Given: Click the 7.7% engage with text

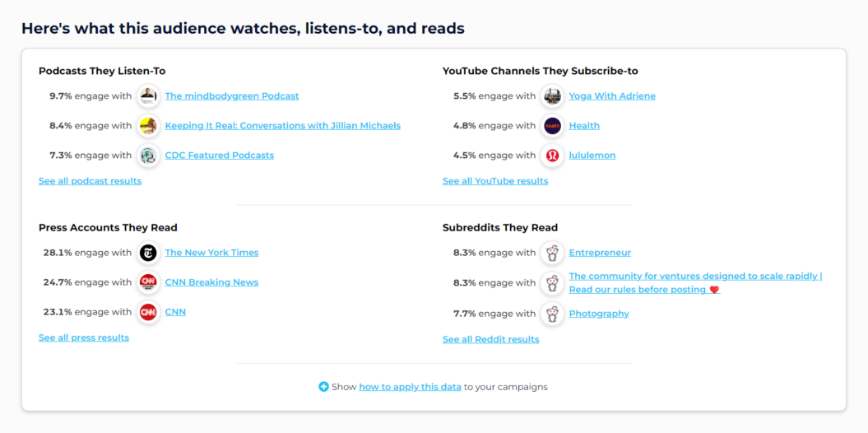Looking at the screenshot, I should tap(494, 314).
